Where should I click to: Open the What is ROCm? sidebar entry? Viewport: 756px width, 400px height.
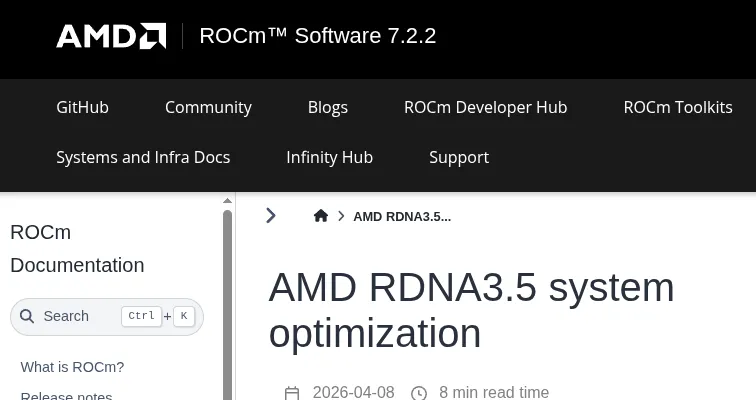[x=72, y=367]
